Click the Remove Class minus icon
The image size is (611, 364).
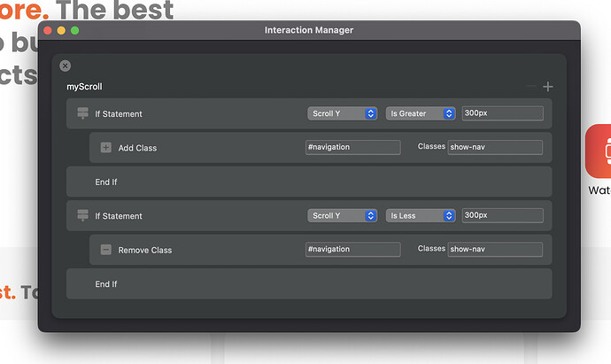(x=106, y=250)
